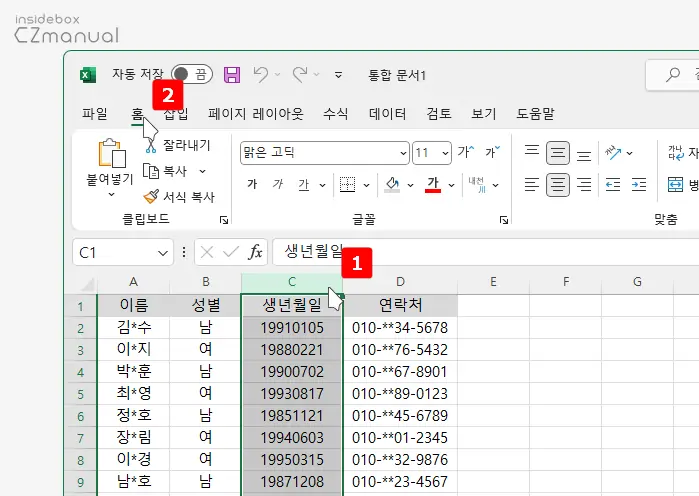
Task: Open the 맑은 고딕 font name dropdown
Action: coord(403,153)
